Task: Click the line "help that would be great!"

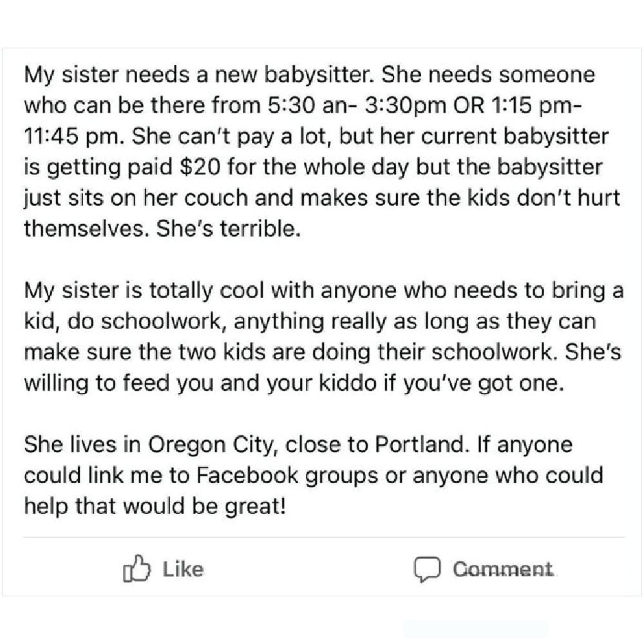Action: (x=154, y=507)
